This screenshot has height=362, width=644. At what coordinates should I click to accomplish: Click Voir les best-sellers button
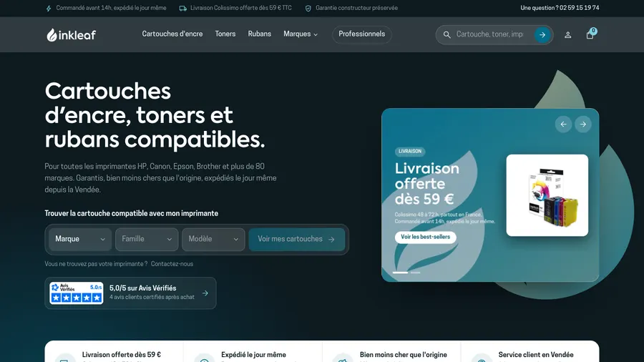(x=426, y=238)
